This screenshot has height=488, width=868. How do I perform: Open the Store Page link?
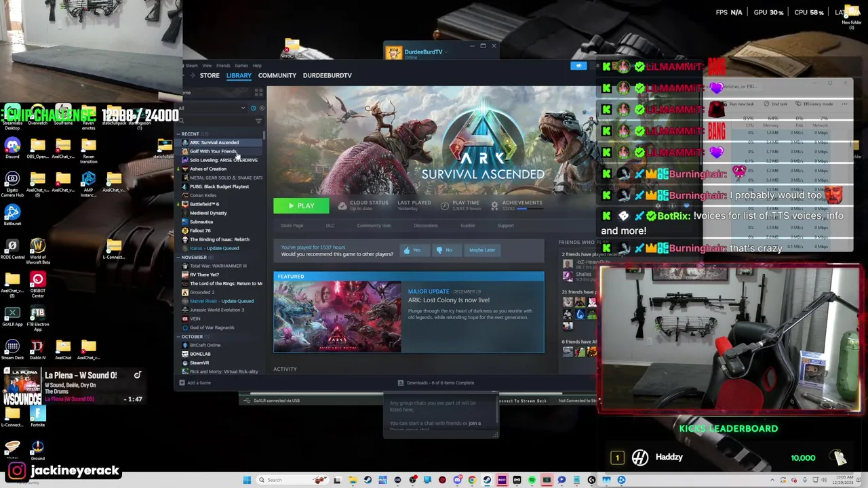tap(292, 226)
